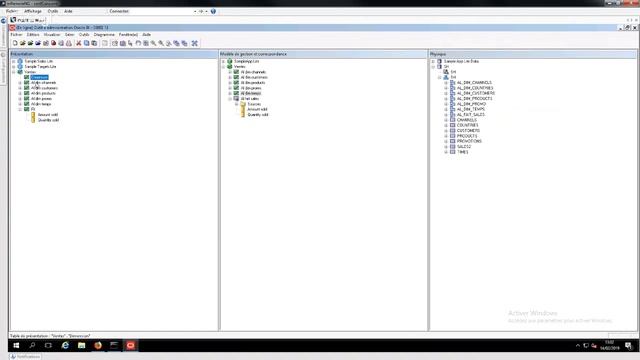This screenshot has height=360, width=640.
Task: Select COUNTRIES table in Physical panel
Action: (467, 125)
